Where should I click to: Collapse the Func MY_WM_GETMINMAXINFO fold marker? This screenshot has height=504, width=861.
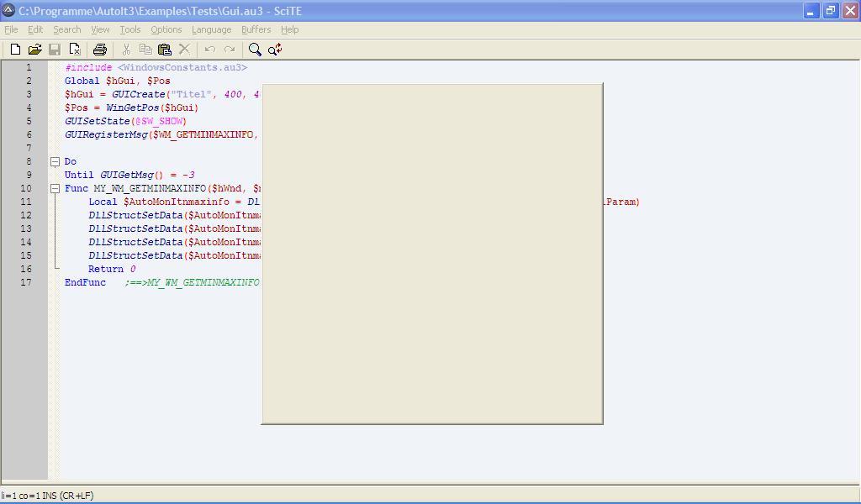[55, 188]
